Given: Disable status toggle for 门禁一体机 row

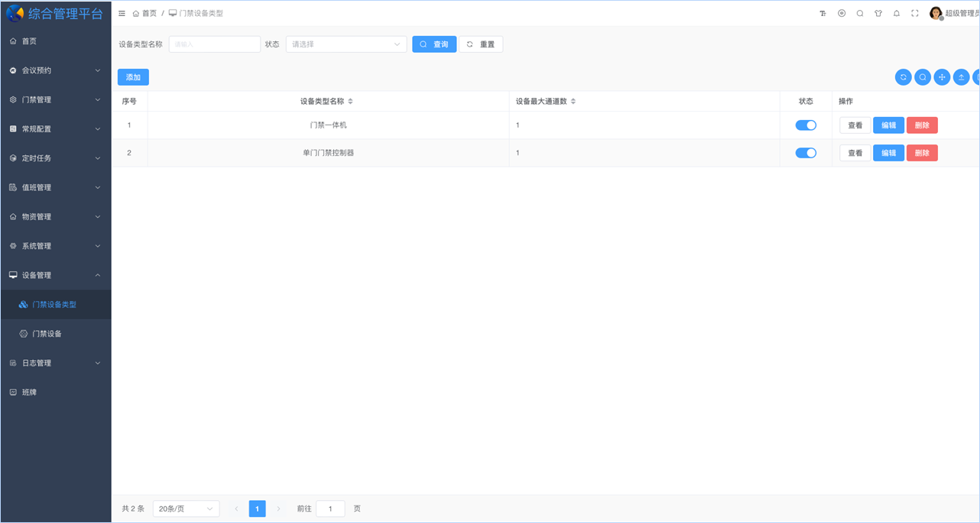Looking at the screenshot, I should pyautogui.click(x=806, y=125).
